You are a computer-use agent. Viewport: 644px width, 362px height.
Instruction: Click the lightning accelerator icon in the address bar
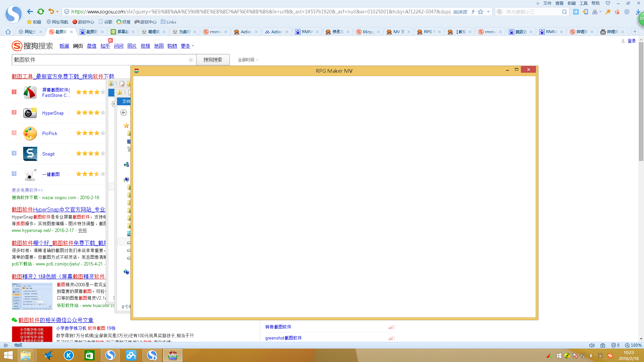click(473, 12)
